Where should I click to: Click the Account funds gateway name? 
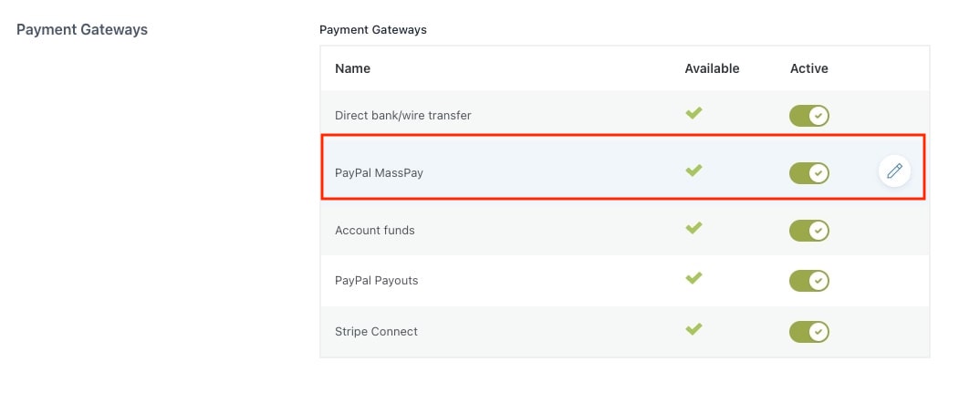(375, 231)
